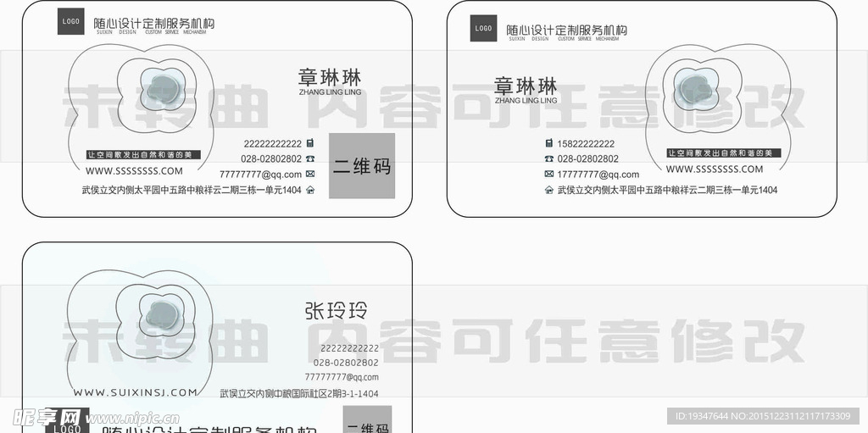Image resolution: width=868 pixels, height=433 pixels.
Task: Click the envelope icon beside 17777777@qq.com
Action: click(x=549, y=175)
